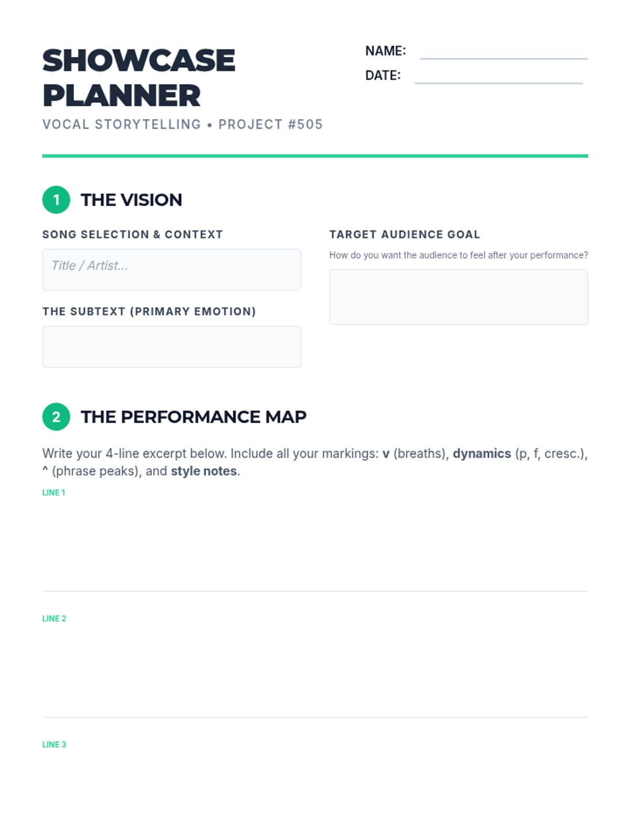Click the Name blank line
Image resolution: width=630 pixels, height=840 pixels.
coord(503,54)
